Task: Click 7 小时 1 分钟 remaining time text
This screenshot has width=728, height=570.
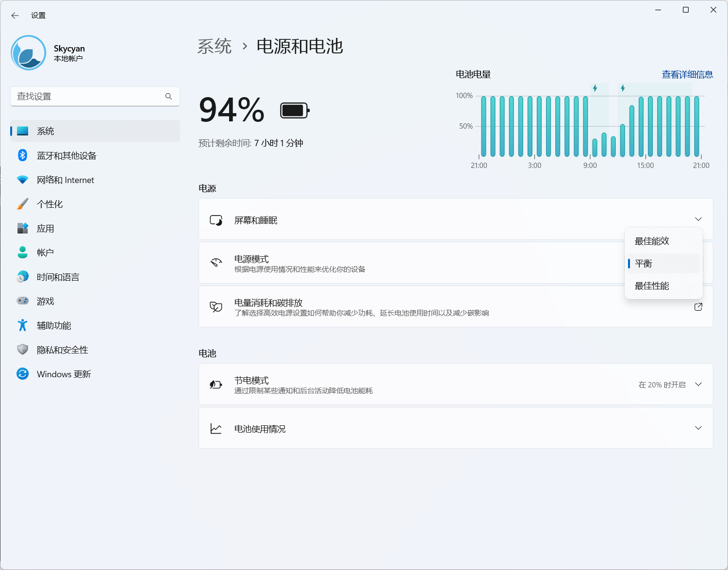Action: tap(279, 143)
